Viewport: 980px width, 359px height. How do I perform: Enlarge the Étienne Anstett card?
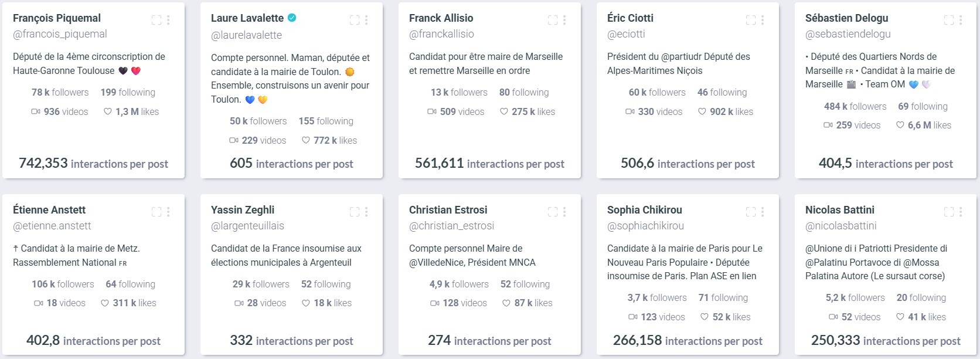click(x=156, y=212)
